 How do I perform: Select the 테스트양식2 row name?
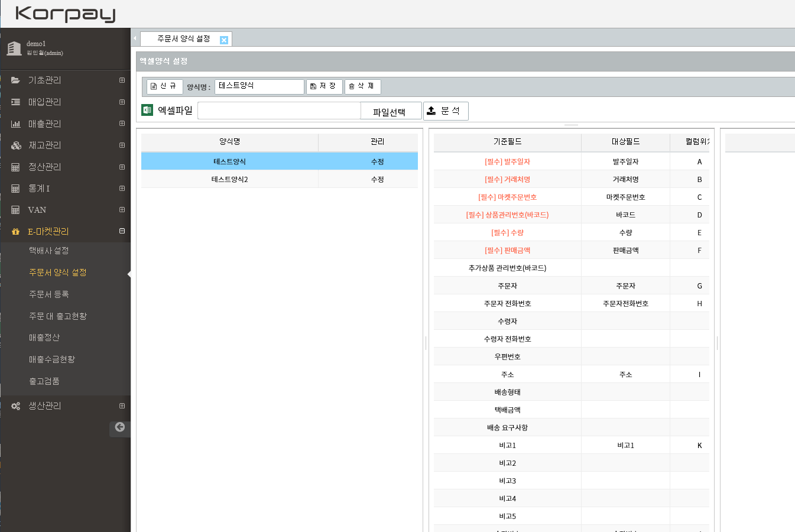pyautogui.click(x=229, y=179)
